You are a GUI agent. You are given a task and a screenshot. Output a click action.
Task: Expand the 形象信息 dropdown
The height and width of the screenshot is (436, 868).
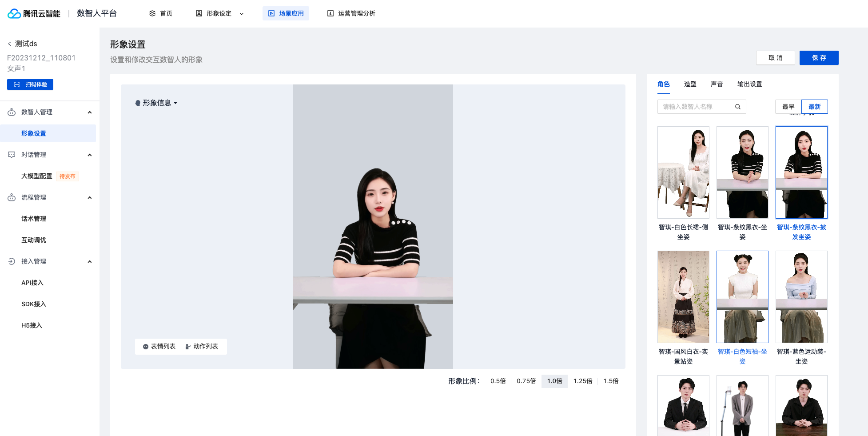[x=175, y=103]
